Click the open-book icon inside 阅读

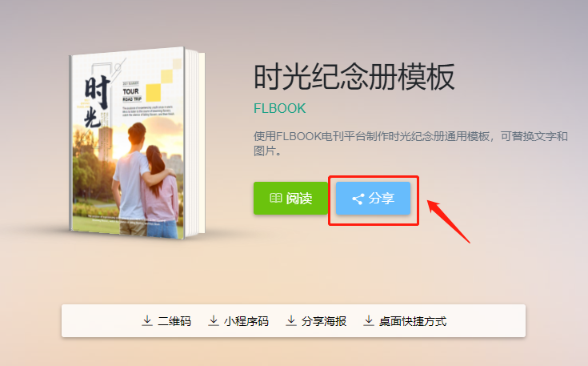[276, 198]
